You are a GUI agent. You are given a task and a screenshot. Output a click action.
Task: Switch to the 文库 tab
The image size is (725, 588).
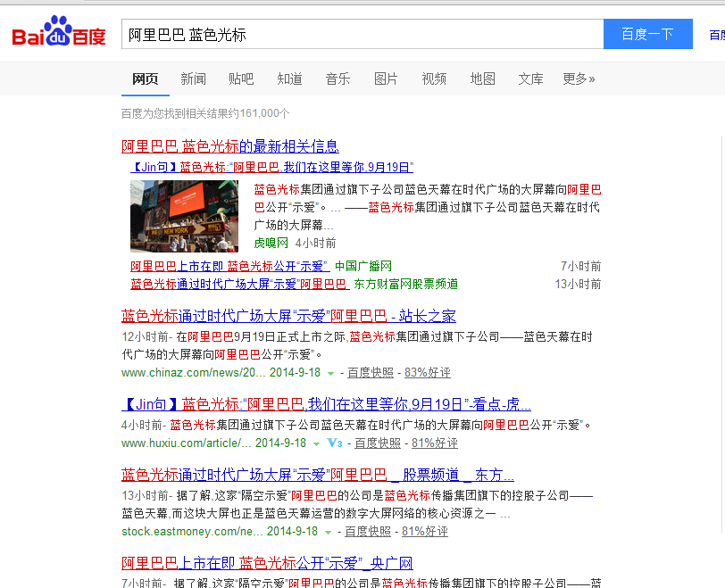(x=530, y=79)
